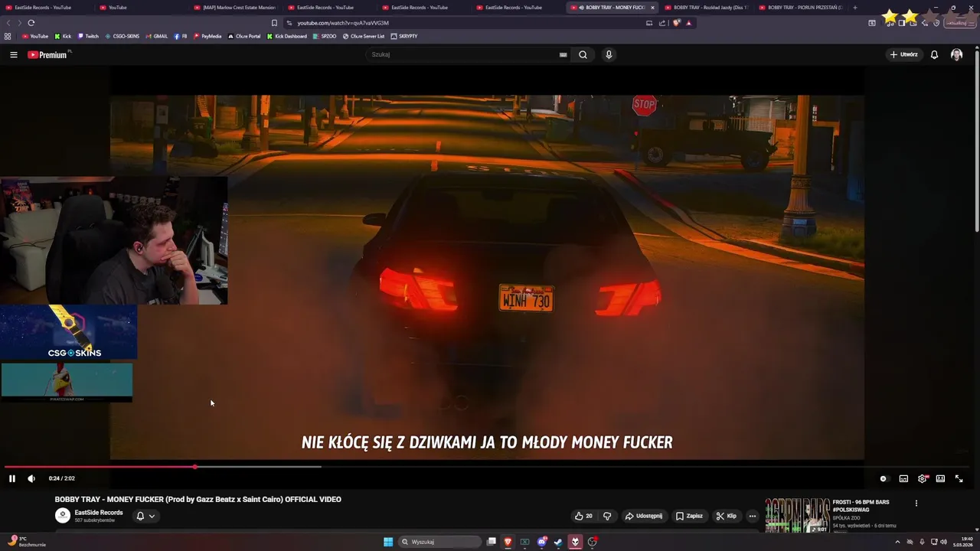Open Brave Shields lion icon
The height and width of the screenshot is (551, 980).
coord(676,23)
